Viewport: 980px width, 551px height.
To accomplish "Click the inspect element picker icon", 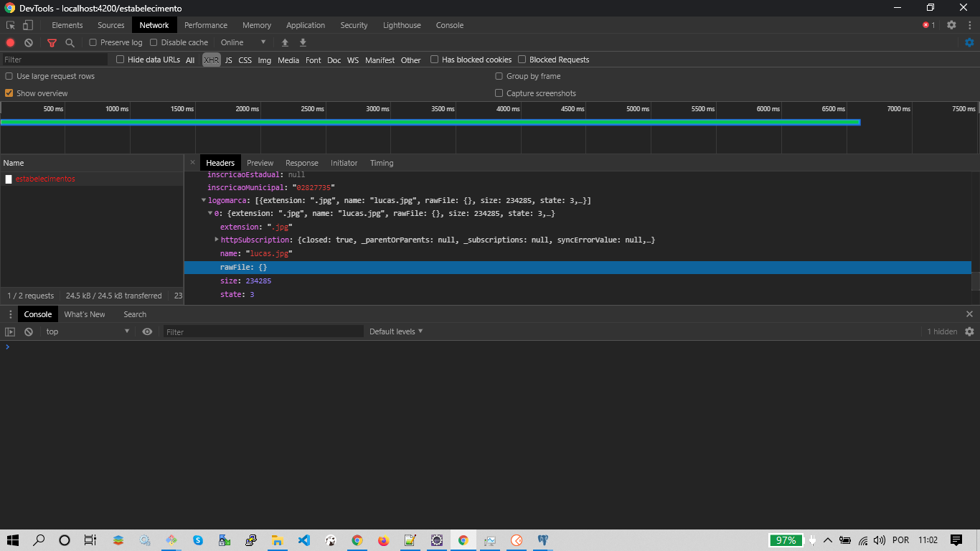I will click(x=11, y=25).
